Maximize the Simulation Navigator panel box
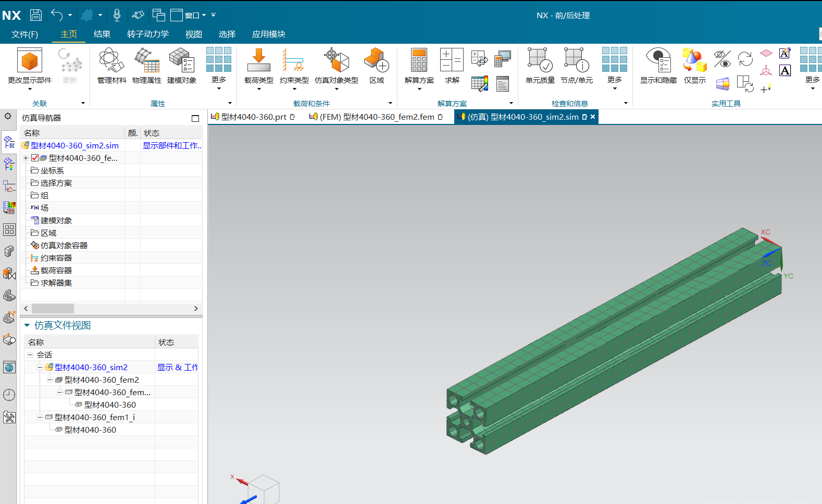 (x=195, y=118)
